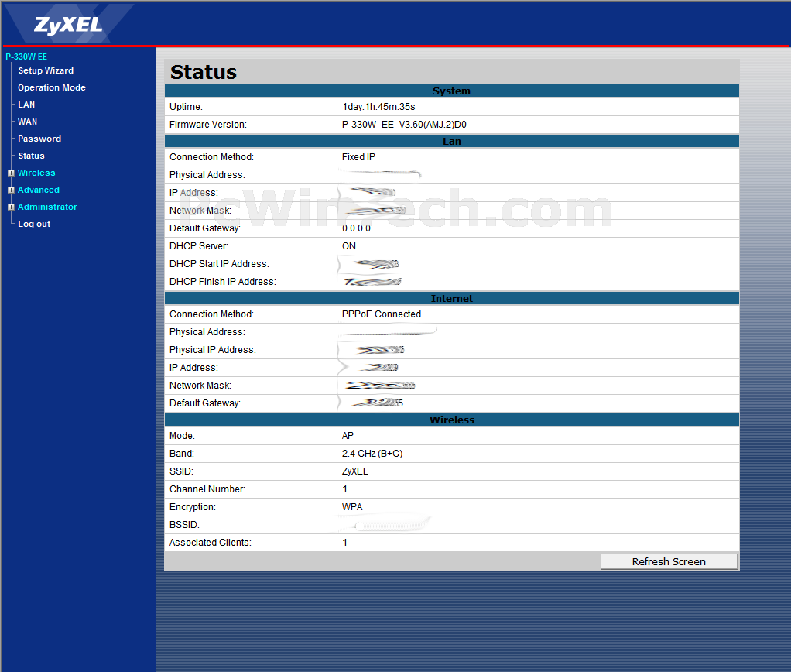Click the band value 2.4 GHz (B+G)
Viewport: 791px width, 672px height.
[x=372, y=454]
